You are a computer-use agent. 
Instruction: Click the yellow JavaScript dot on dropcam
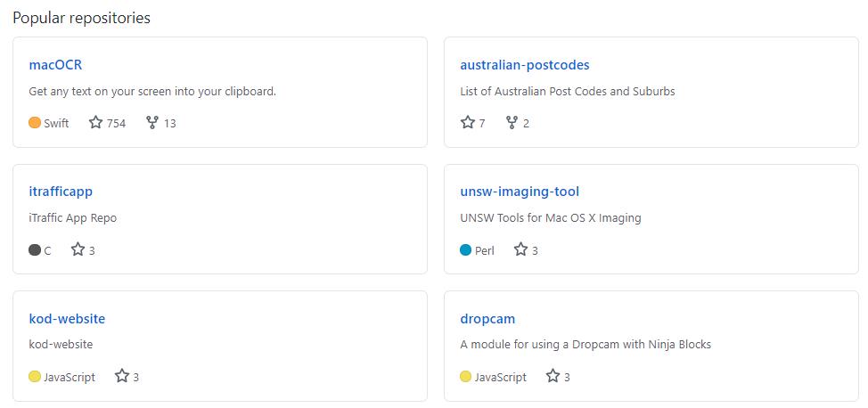coord(465,377)
